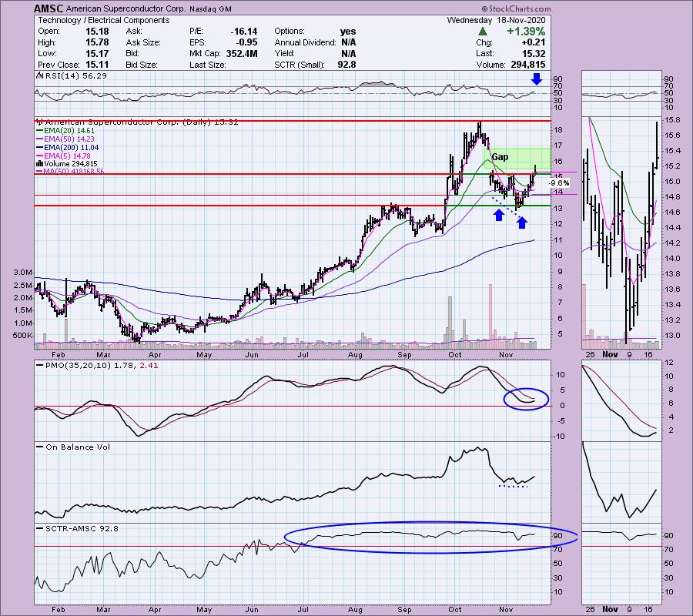Click the Open price value 15.18

(97, 32)
